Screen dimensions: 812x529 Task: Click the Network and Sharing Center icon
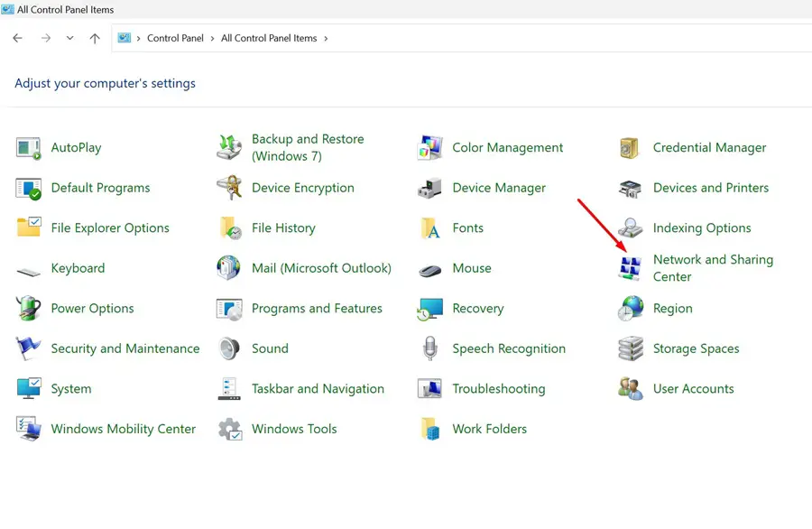[631, 268]
